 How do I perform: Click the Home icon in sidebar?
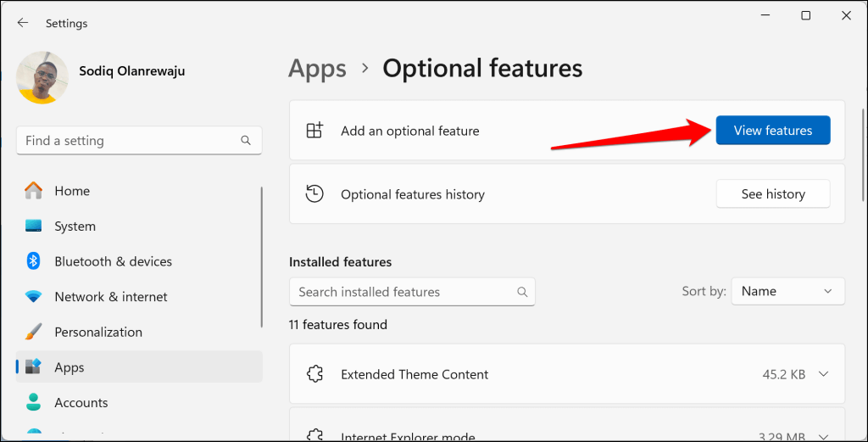click(34, 191)
